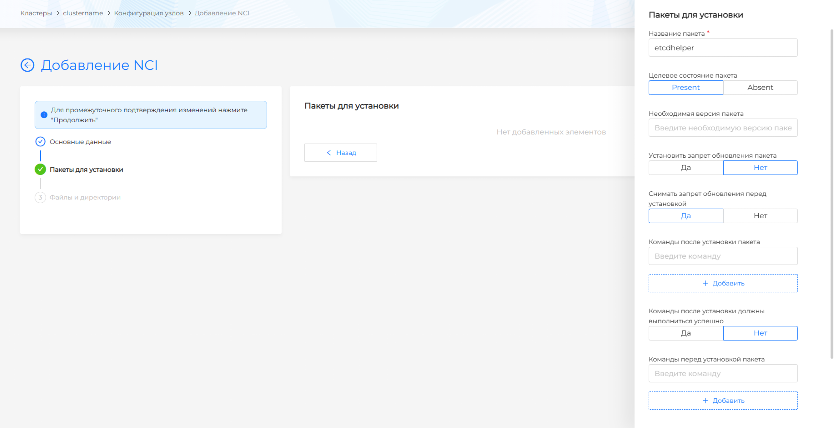Add a pre-install command with Добавить
Viewport: 838px width, 428px height.
[x=723, y=400]
